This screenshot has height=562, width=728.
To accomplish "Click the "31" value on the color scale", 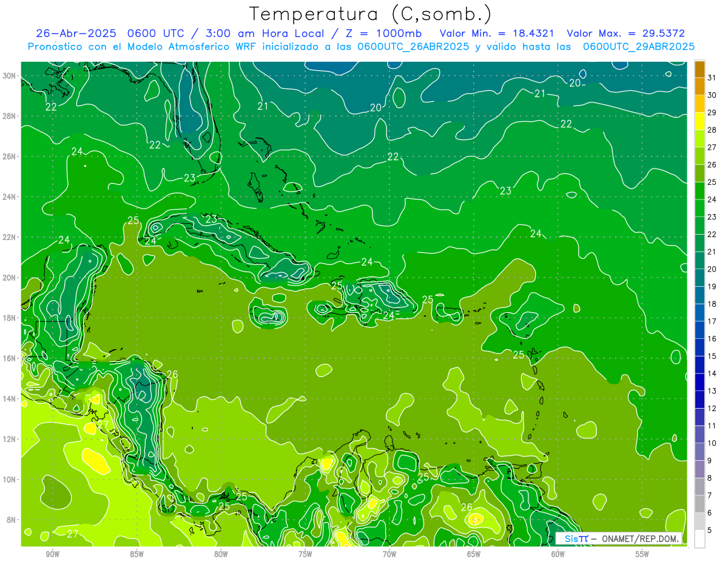I will click(x=712, y=77).
